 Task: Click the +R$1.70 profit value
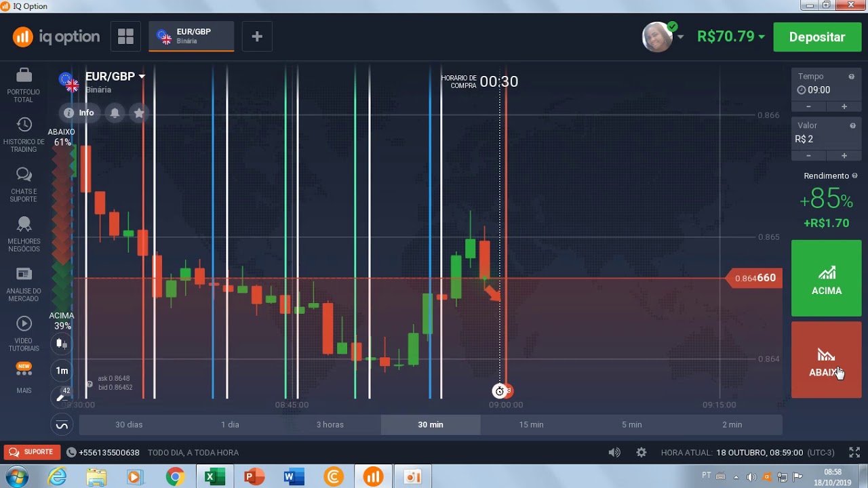[826, 223]
